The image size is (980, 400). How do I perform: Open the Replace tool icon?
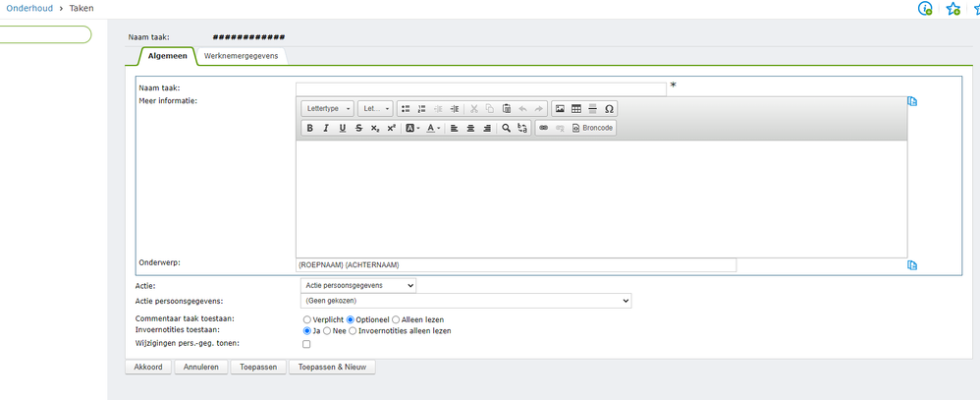tap(522, 128)
